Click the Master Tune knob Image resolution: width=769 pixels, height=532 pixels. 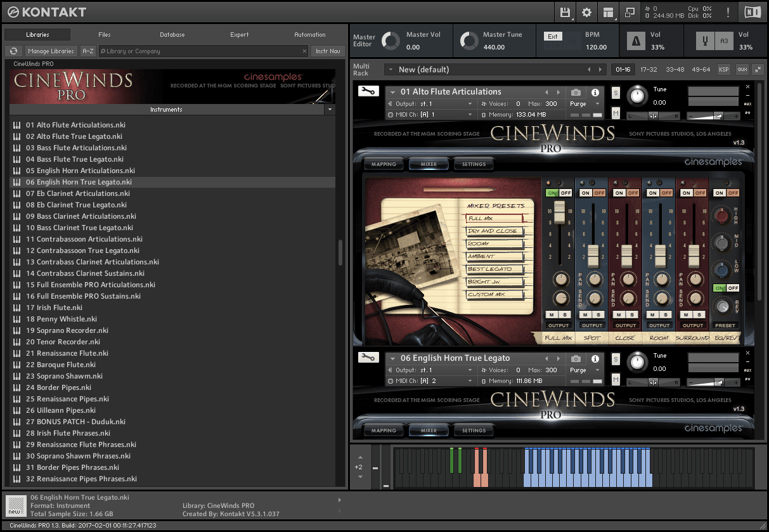pos(469,41)
